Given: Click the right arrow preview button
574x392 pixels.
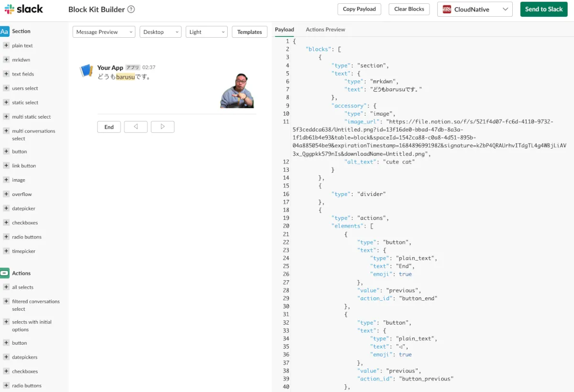Looking at the screenshot, I should 163,127.
